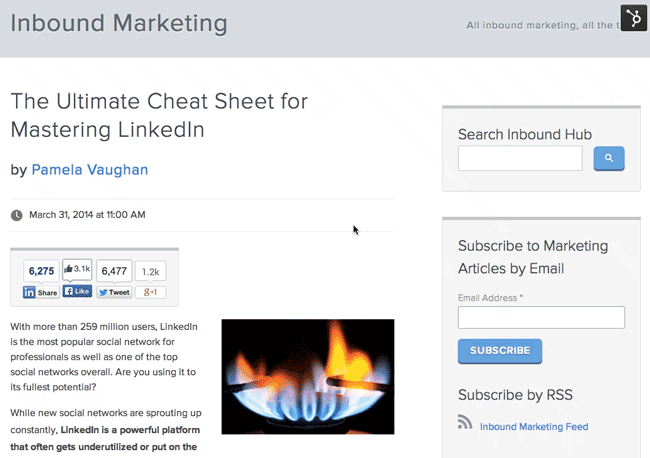Click the Facebook 3.1k like count

point(77,269)
